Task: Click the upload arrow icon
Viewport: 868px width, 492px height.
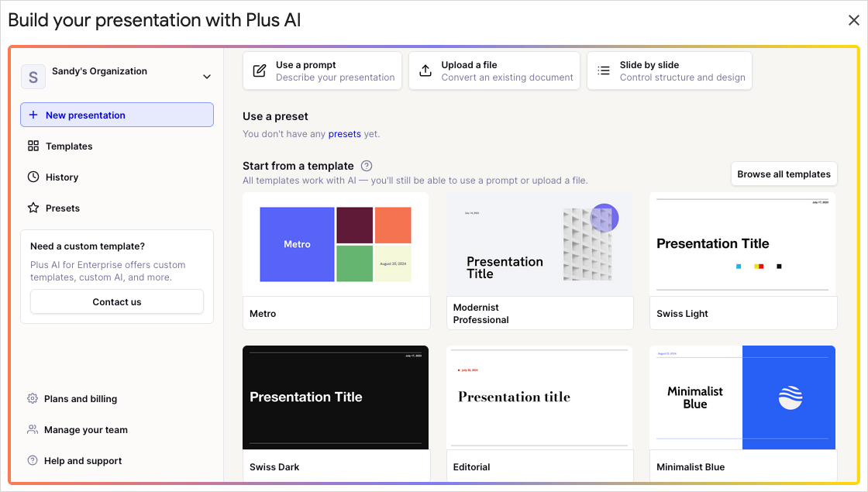Action: click(425, 71)
